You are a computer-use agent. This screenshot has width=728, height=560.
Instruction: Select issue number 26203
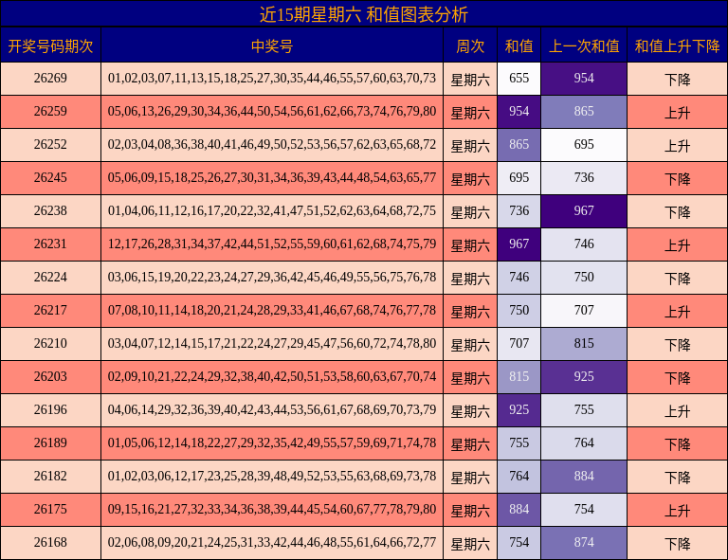pos(50,377)
